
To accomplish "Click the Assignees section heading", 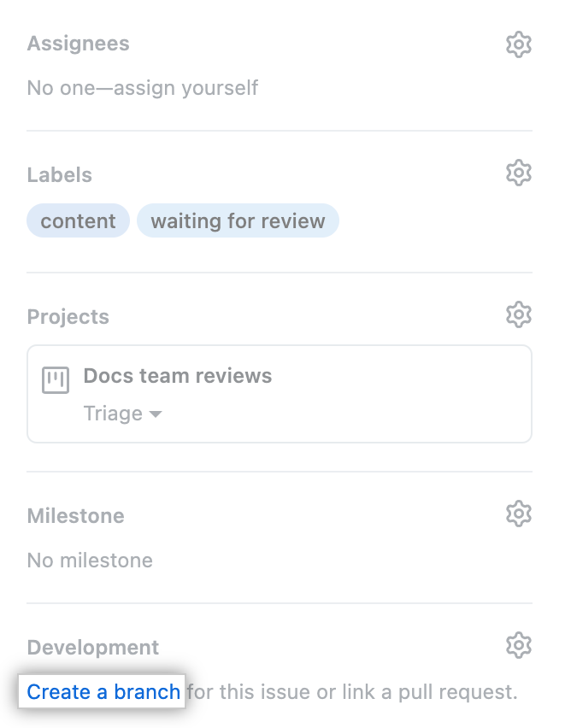I will 78,44.
